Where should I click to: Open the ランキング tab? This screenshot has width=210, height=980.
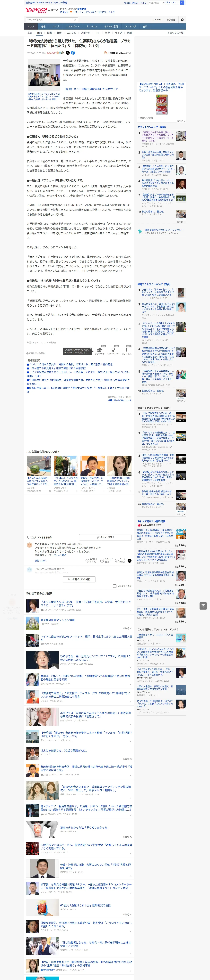[x=130, y=27]
